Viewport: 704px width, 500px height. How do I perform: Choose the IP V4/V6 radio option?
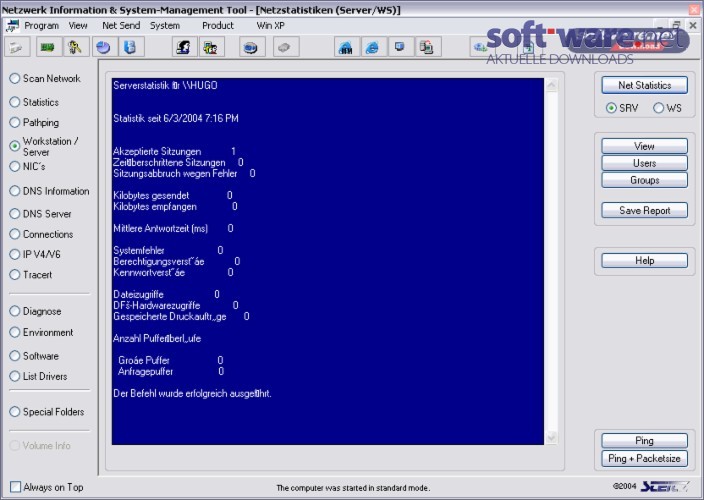point(15,254)
